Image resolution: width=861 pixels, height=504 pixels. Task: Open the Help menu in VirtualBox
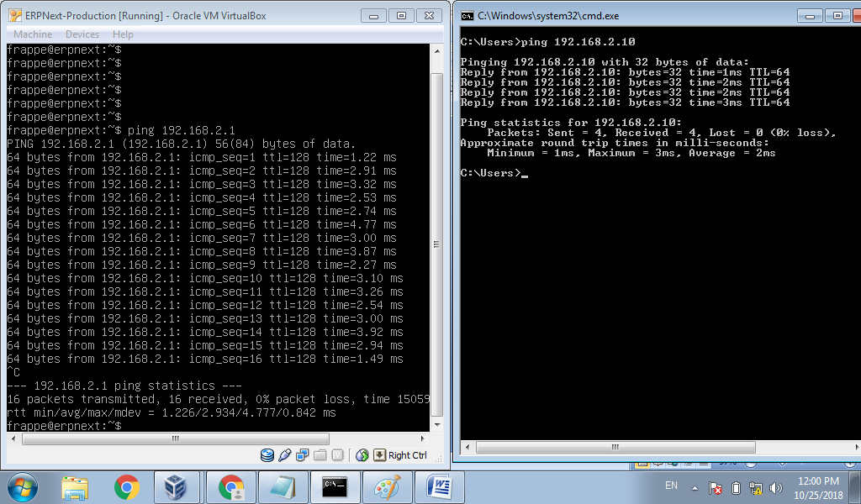(x=123, y=34)
